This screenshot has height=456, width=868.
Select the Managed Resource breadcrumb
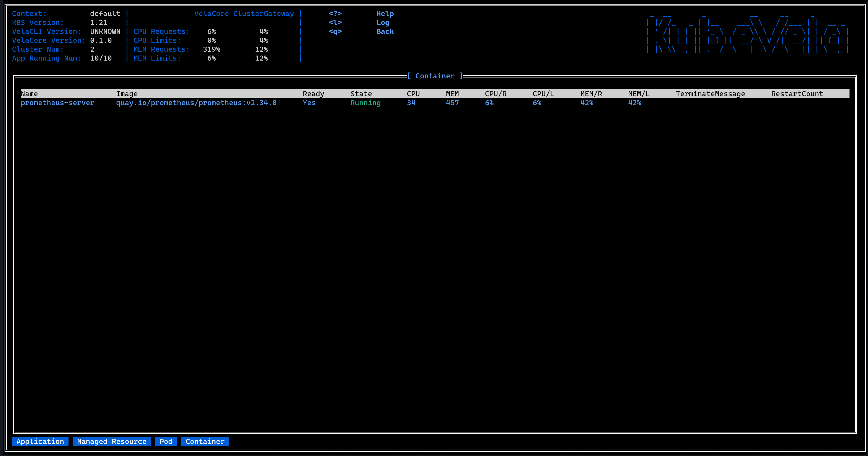tap(111, 441)
